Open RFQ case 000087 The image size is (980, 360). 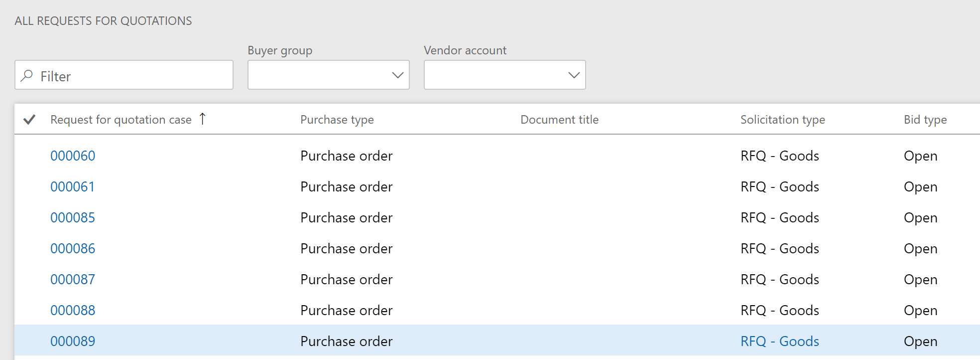click(73, 280)
